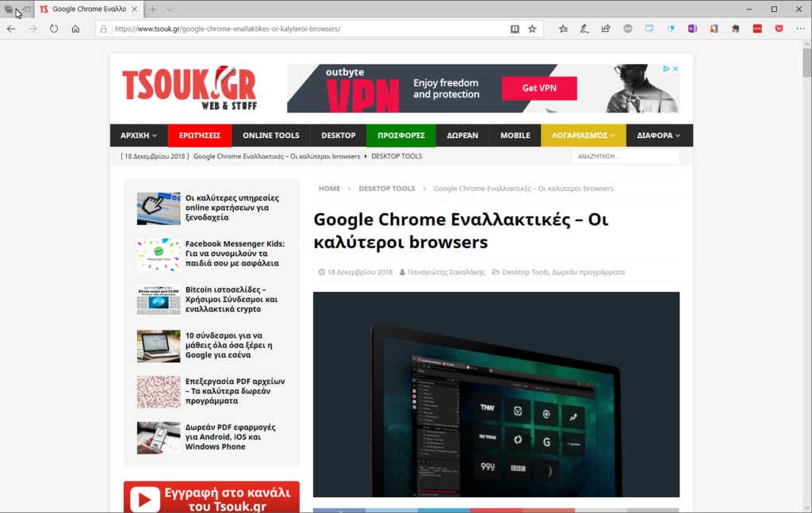Click the Messenger Kids article thumbnail

click(x=159, y=255)
